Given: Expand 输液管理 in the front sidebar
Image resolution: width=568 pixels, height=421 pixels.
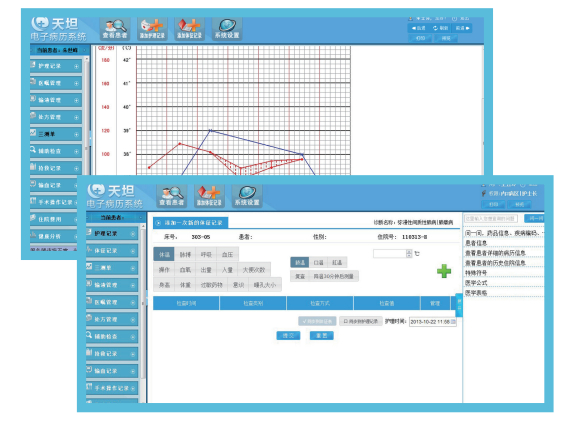Looking at the screenshot, I should pyautogui.click(x=112, y=285).
